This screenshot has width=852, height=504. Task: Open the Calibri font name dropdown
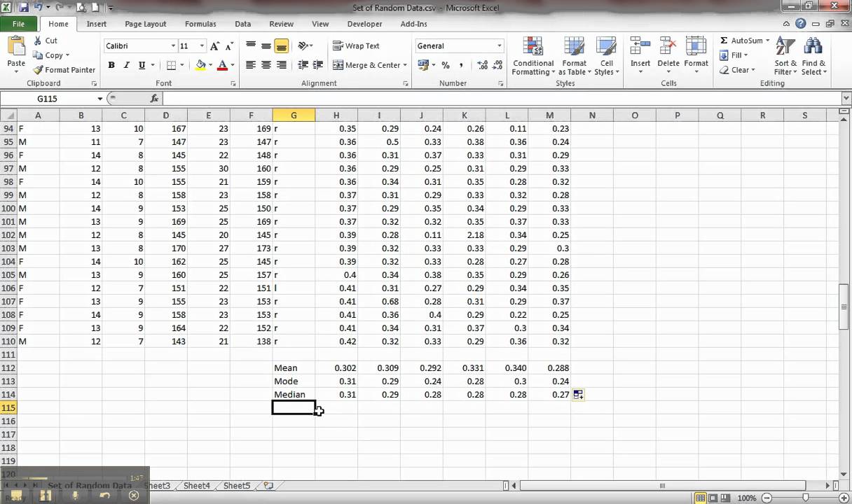(x=174, y=46)
